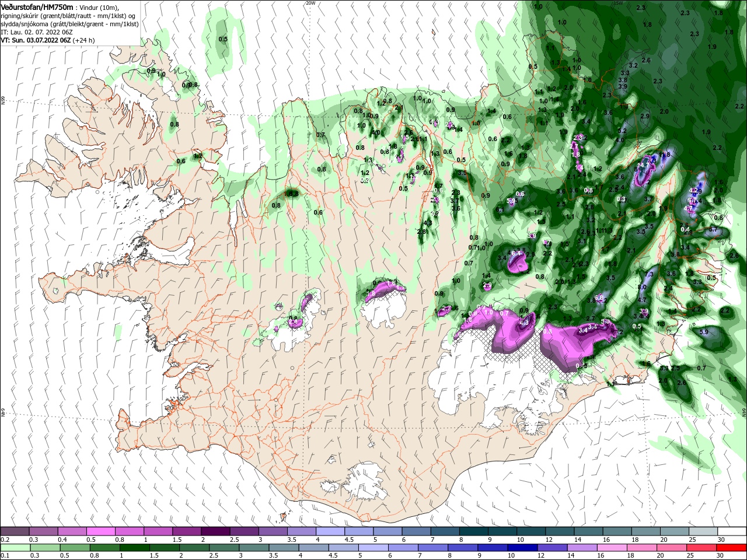
Task: Click the 0.8 swatch in the snow legend row
Action: pos(129,531)
